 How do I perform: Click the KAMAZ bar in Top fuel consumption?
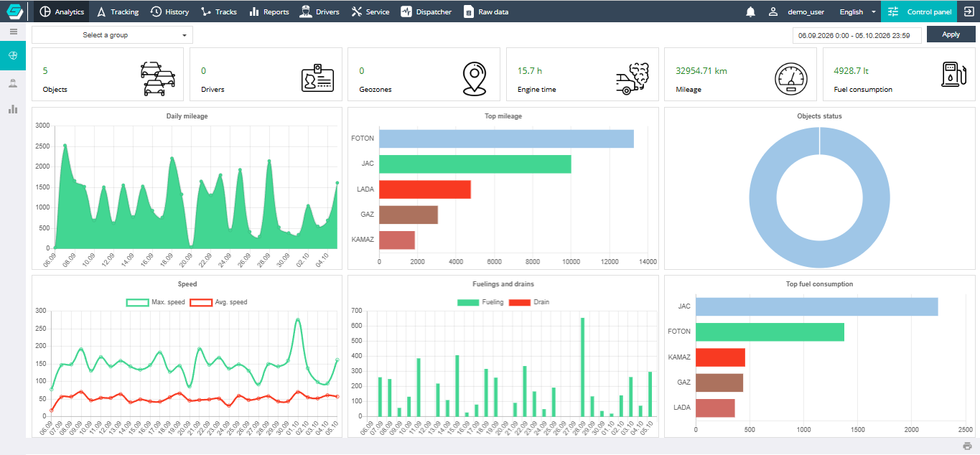pos(720,357)
